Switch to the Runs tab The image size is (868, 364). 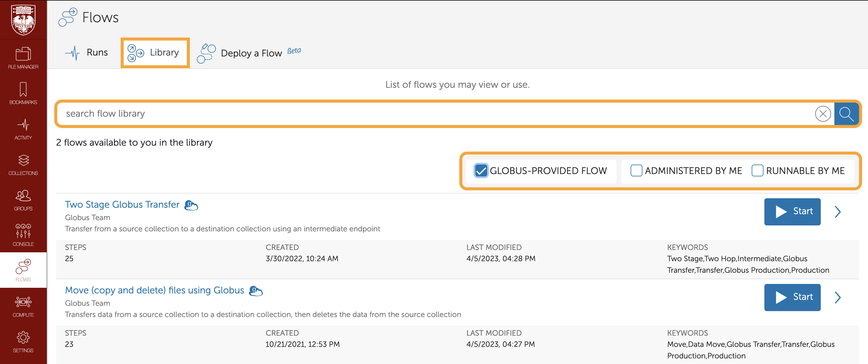pos(87,53)
